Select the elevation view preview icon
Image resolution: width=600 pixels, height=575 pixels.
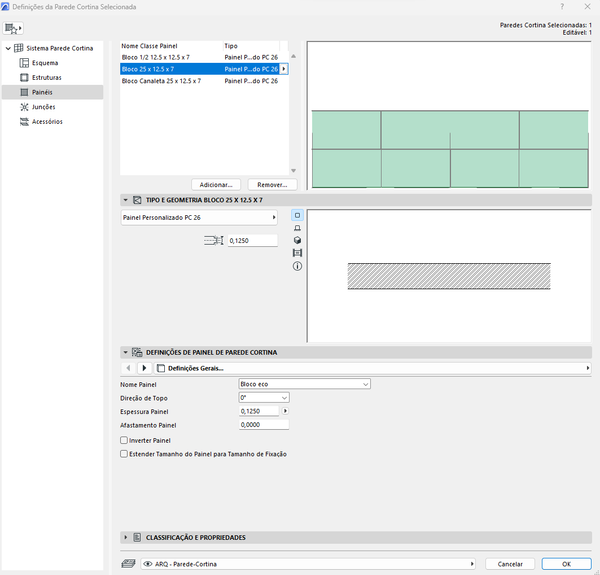(x=297, y=228)
